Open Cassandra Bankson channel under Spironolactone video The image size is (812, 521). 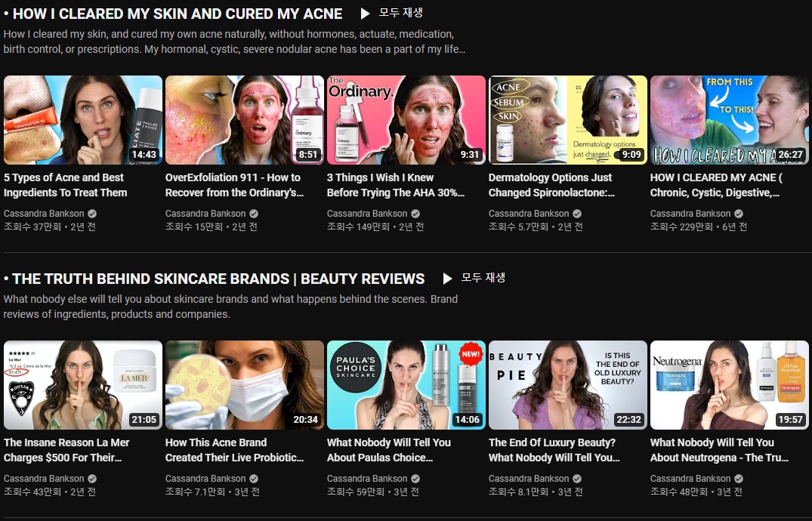[528, 214]
